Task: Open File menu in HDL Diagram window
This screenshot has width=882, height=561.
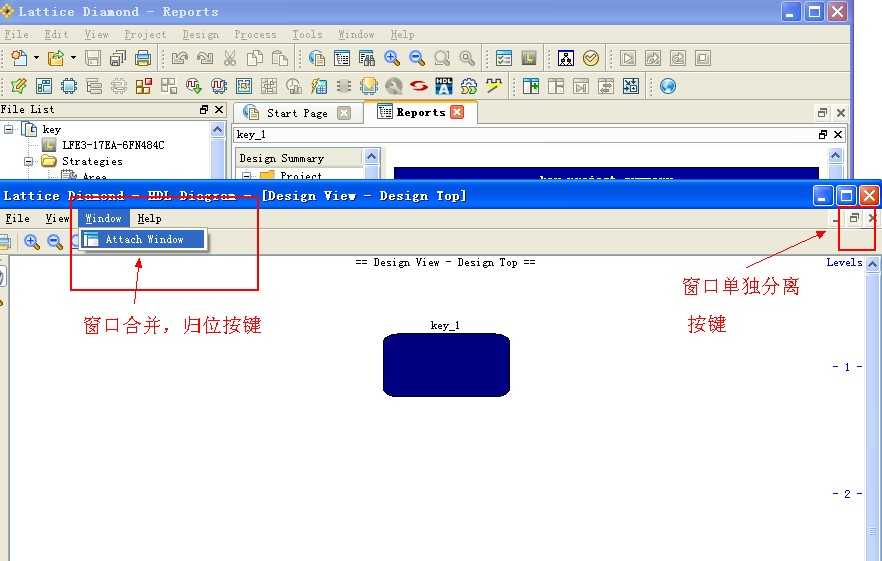Action: (17, 218)
